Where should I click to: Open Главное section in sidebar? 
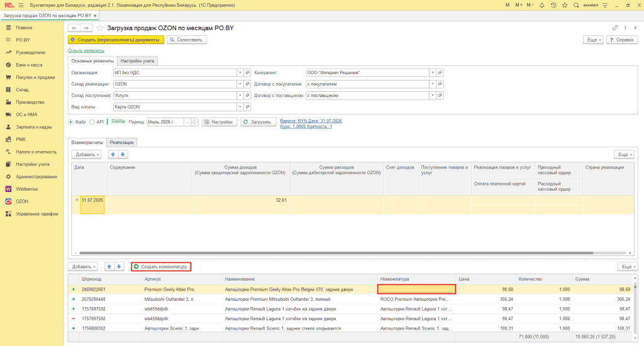click(24, 28)
